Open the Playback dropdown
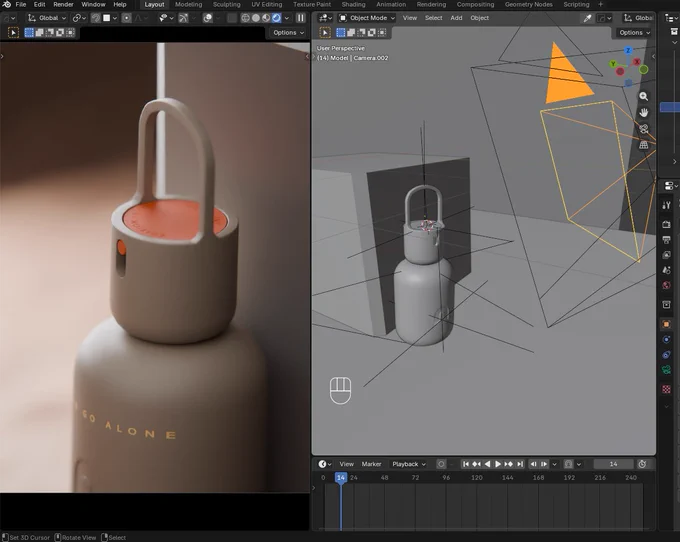This screenshot has width=680, height=542. [409, 464]
